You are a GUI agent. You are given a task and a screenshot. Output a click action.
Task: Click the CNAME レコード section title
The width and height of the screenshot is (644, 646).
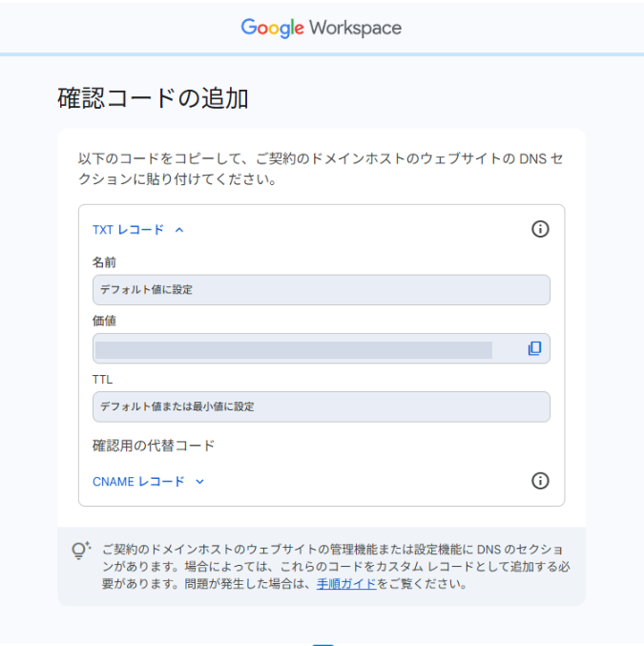tap(138, 482)
